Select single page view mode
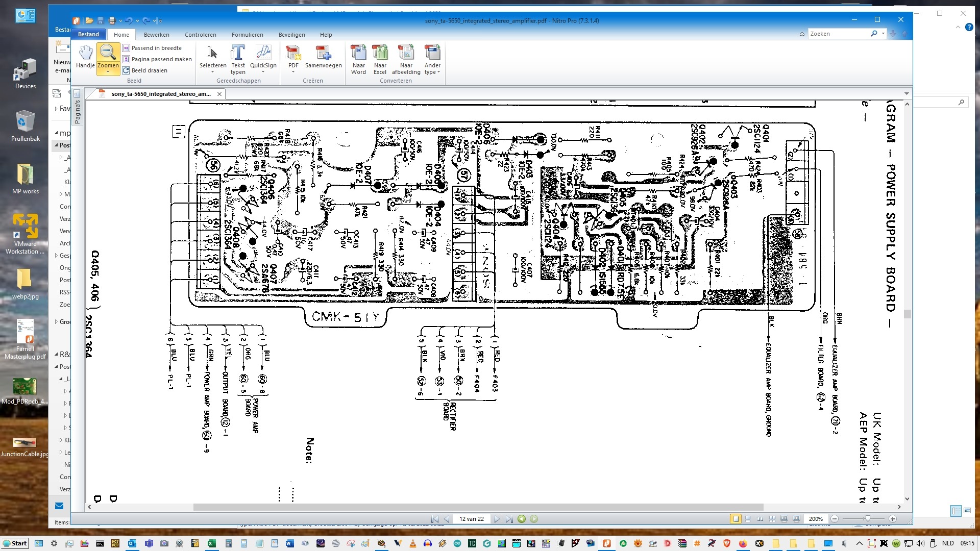The image size is (980, 551). (x=736, y=519)
